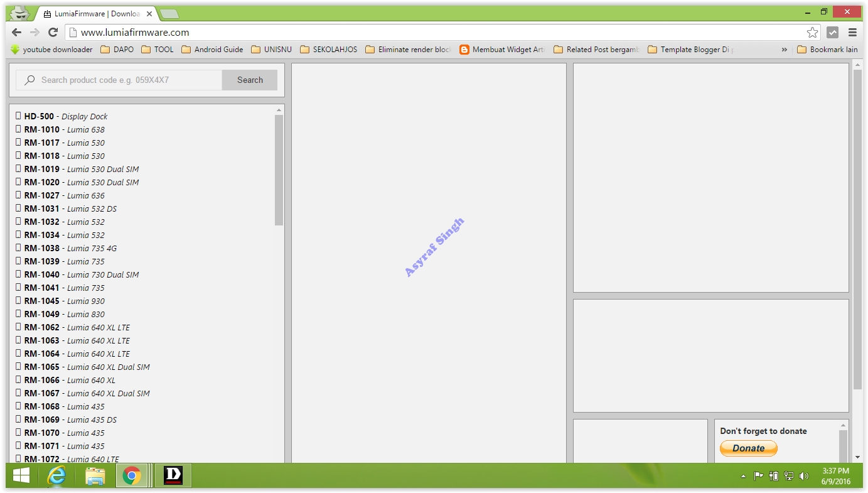Select RM-1066 Lumia 640 XL
868x493 pixels.
point(65,380)
